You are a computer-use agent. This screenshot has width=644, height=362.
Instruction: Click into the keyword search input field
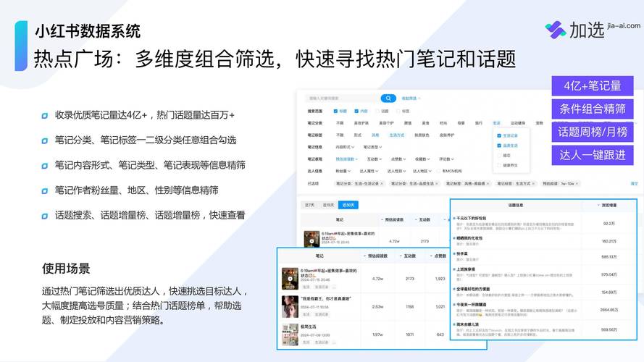pyautogui.click(x=342, y=98)
